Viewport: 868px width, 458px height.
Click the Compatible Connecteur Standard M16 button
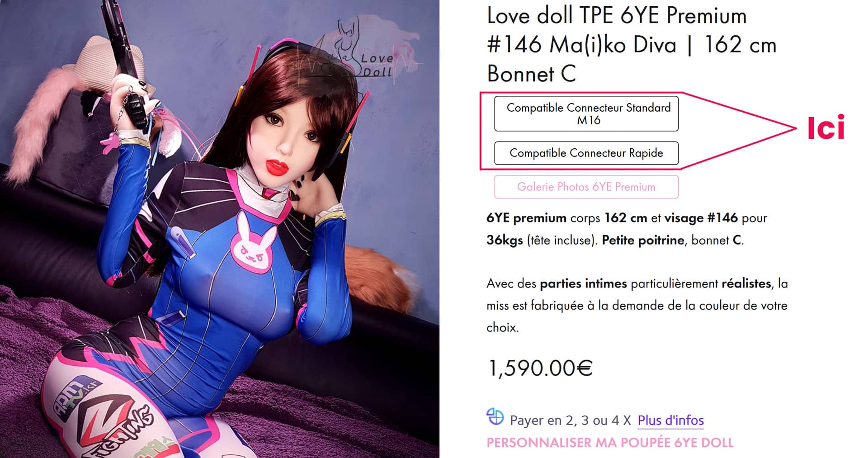coord(586,113)
